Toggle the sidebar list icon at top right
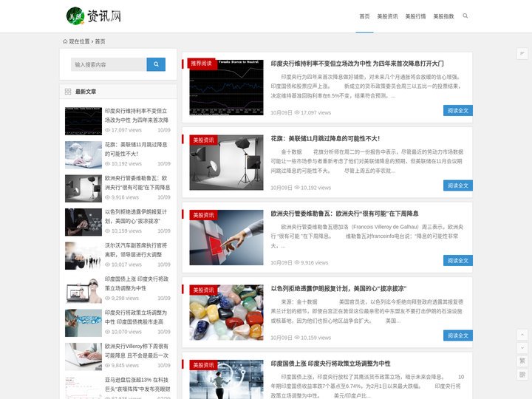The image size is (532, 399). [522, 54]
